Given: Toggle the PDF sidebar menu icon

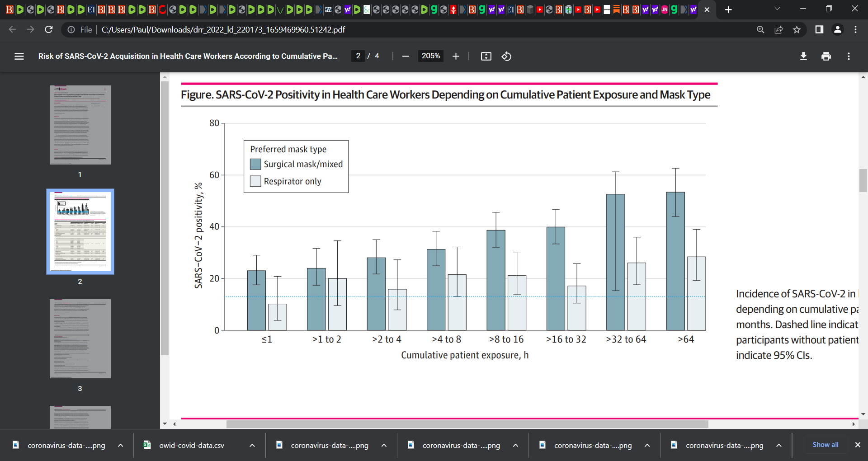Looking at the screenshot, I should (19, 56).
